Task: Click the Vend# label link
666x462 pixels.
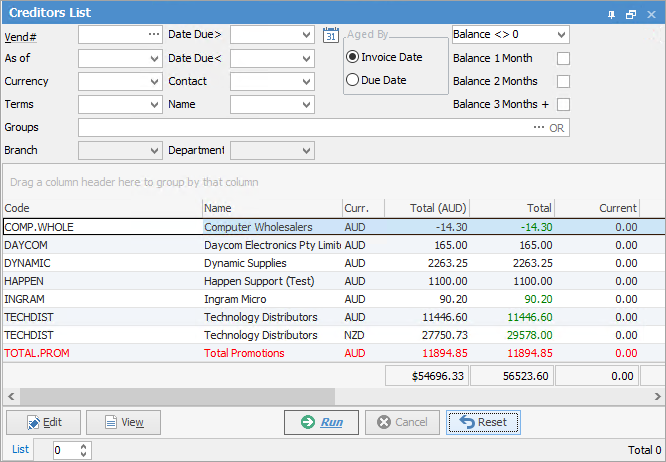Action: click(20, 37)
